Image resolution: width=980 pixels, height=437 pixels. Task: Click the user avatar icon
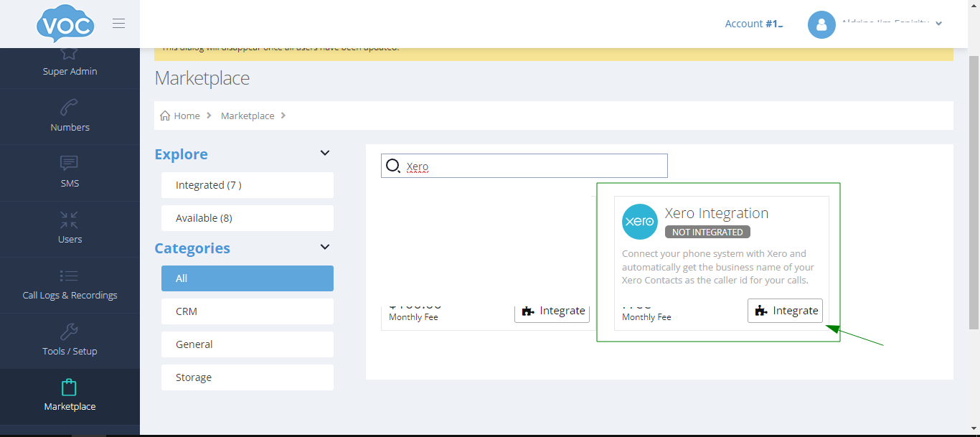821,24
